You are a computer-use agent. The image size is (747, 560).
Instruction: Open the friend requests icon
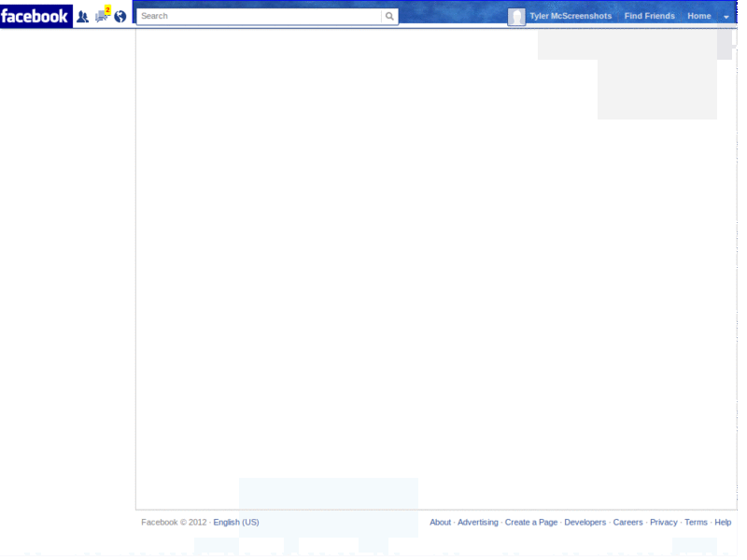click(x=82, y=17)
